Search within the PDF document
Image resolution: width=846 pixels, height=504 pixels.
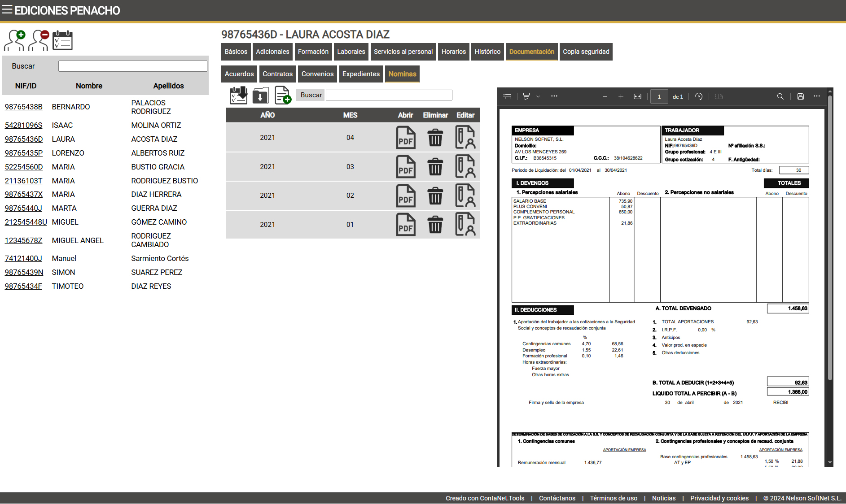tap(780, 96)
